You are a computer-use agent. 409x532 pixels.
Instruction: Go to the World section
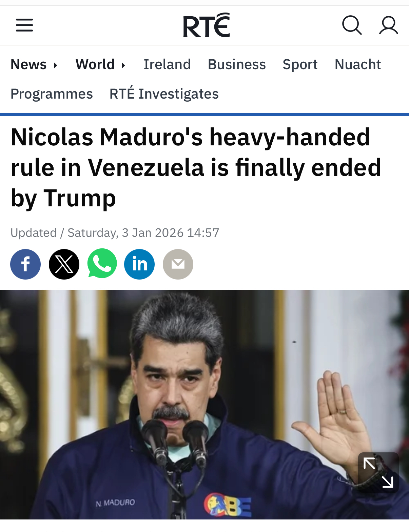[95, 64]
